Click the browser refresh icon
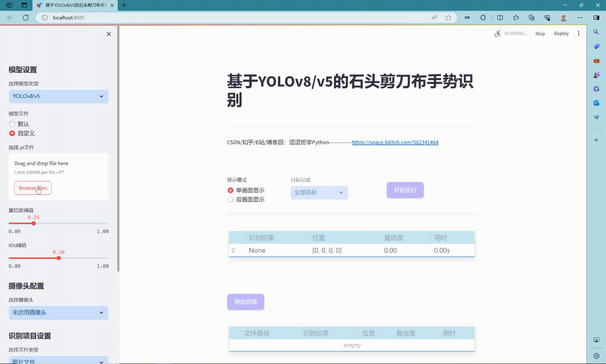Screen dimensions: 606x364 click(x=26, y=18)
